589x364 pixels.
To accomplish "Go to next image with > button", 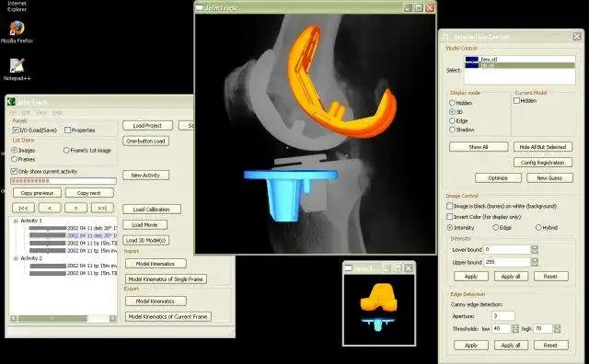I will click(75, 208).
